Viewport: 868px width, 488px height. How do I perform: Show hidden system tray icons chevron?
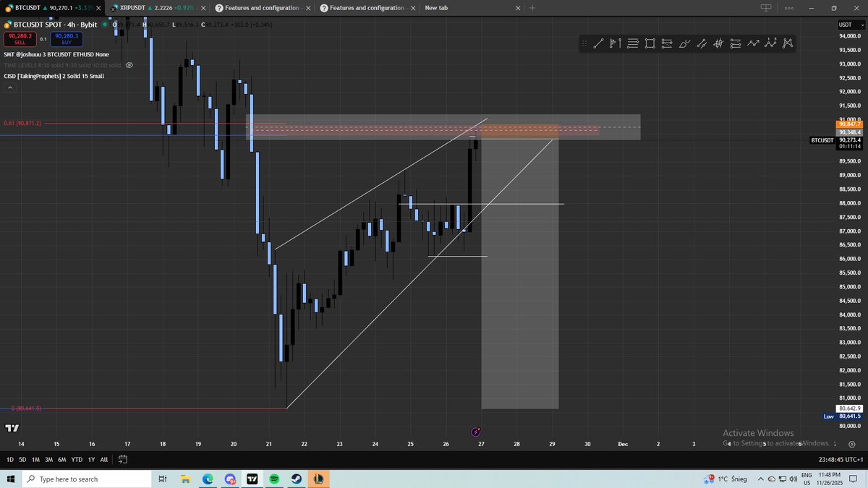(760, 479)
